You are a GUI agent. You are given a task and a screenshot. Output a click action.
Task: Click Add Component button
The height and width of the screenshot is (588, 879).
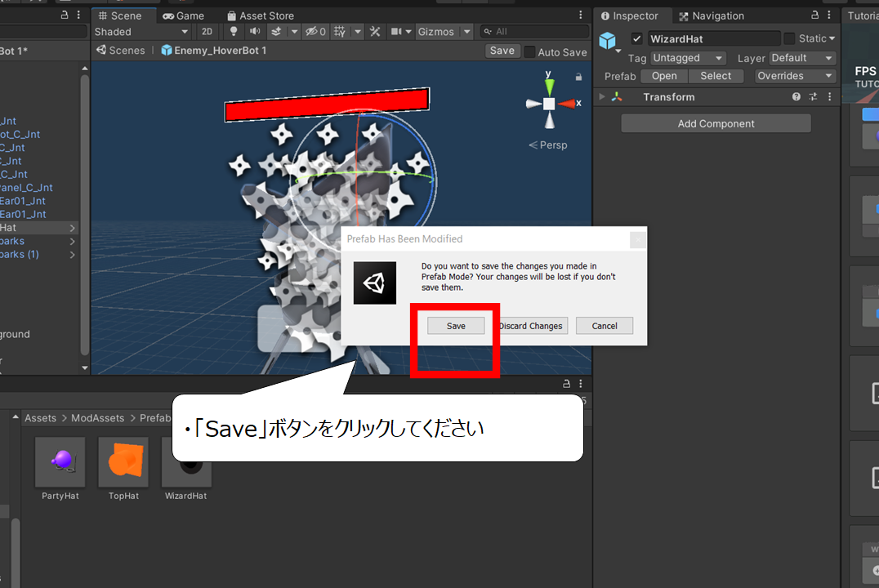716,123
